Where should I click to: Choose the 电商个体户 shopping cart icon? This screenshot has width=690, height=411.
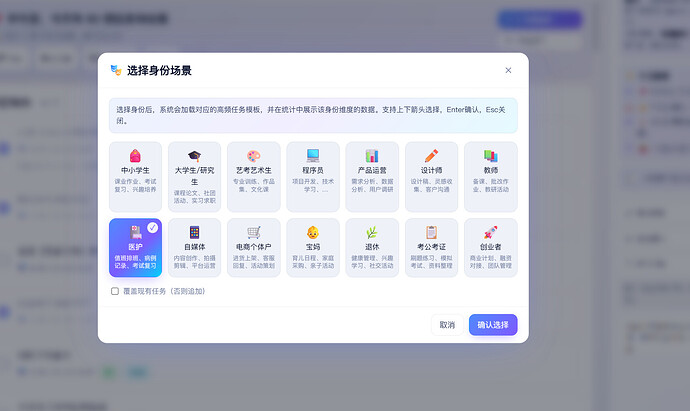tap(253, 232)
